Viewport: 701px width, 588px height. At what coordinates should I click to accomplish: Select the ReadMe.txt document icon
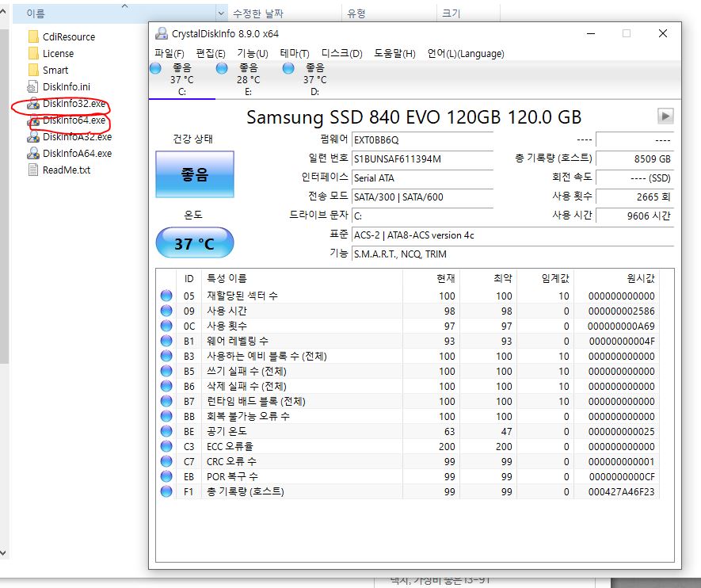[33, 170]
